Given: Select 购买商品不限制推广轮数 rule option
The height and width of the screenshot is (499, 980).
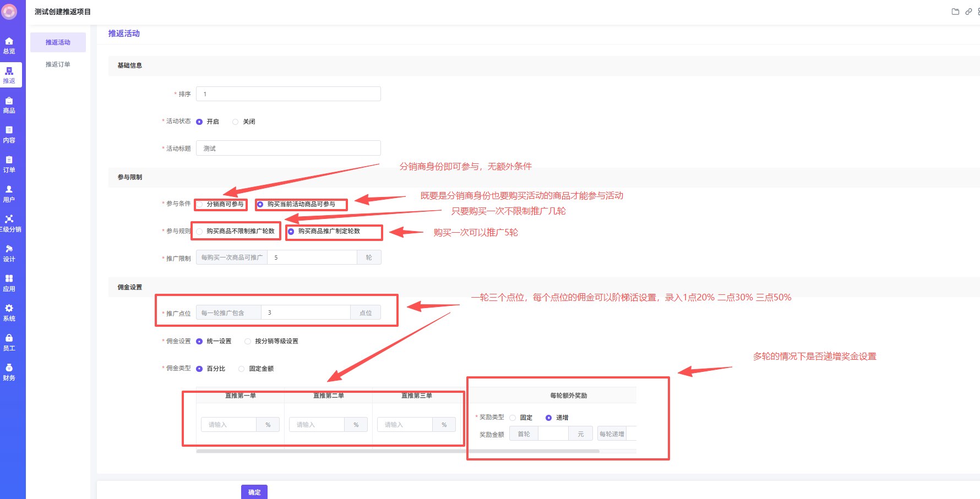Looking at the screenshot, I should click(200, 232).
